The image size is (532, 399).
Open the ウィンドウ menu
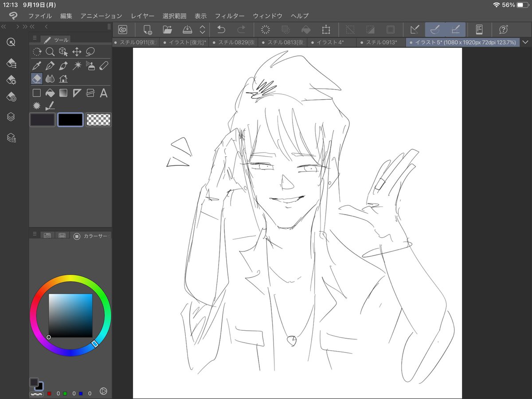[267, 16]
